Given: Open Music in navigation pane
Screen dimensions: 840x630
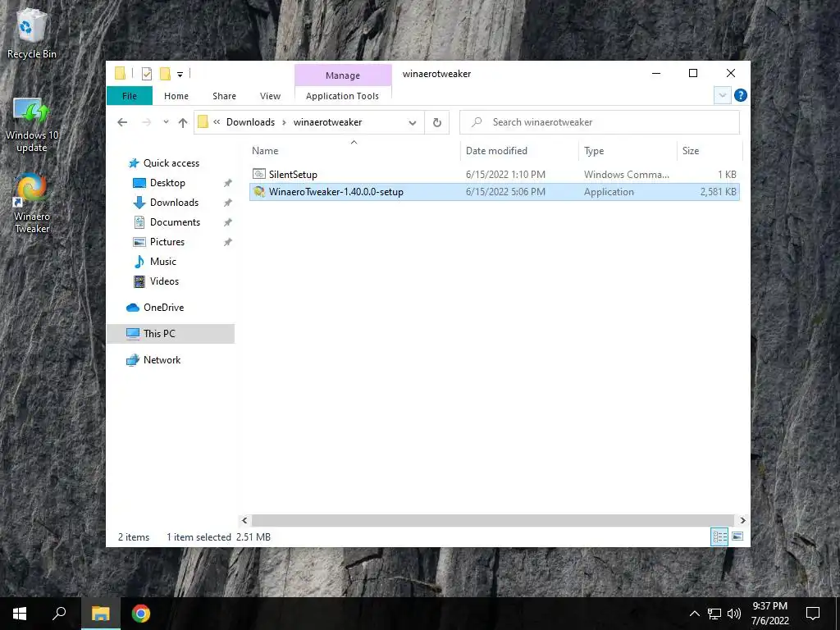Looking at the screenshot, I should (x=163, y=262).
